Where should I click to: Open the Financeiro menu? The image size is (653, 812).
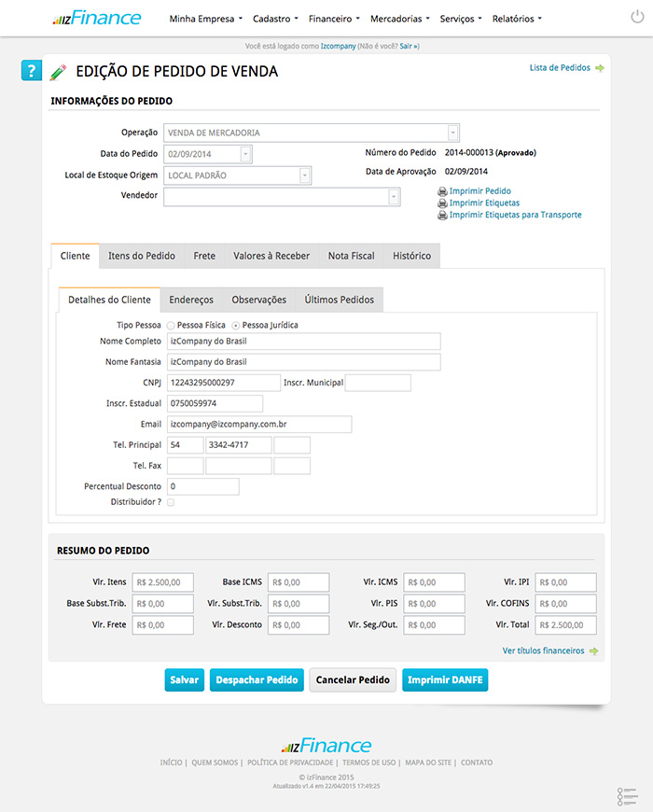pyautogui.click(x=334, y=19)
